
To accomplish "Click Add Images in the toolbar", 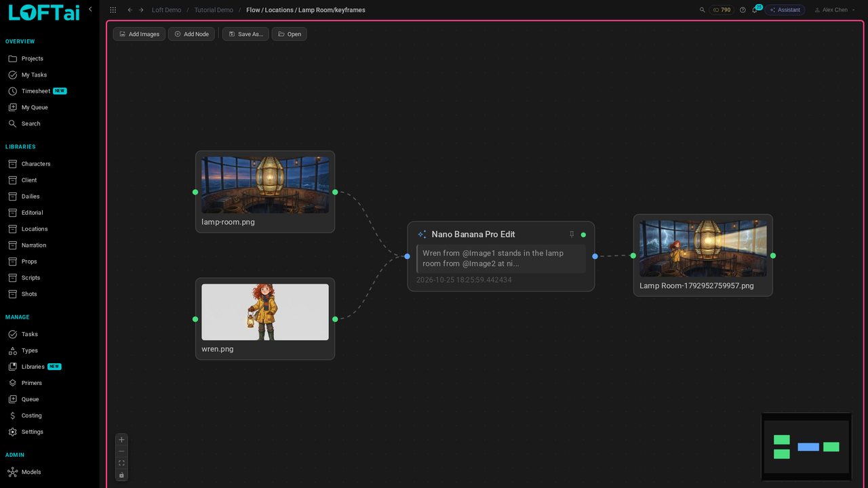I will (x=139, y=34).
